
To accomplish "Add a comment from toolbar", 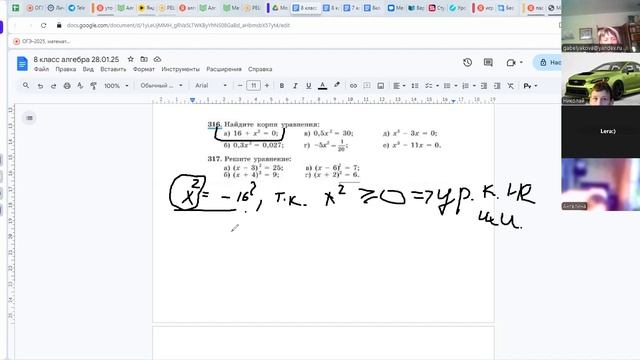I will pyautogui.click(x=367, y=86).
